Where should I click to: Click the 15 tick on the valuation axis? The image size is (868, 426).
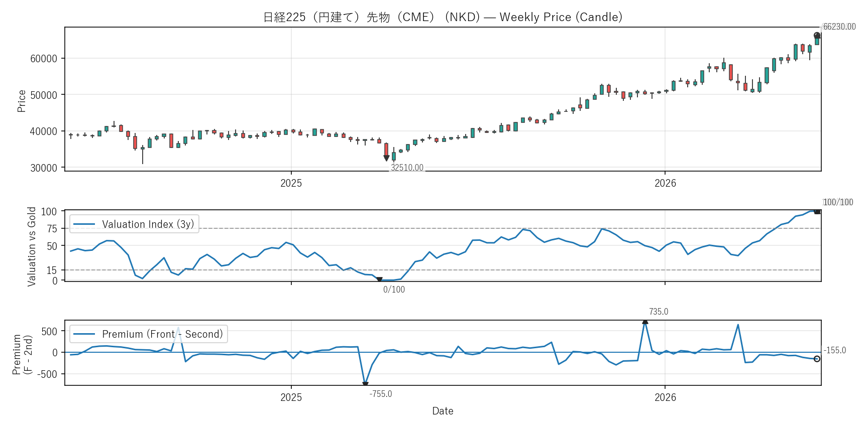coord(52,270)
